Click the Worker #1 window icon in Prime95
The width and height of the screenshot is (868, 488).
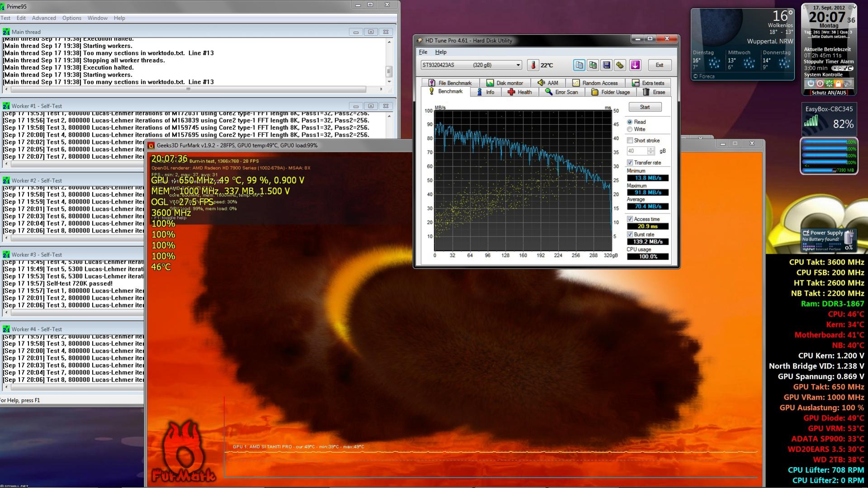coord(6,106)
